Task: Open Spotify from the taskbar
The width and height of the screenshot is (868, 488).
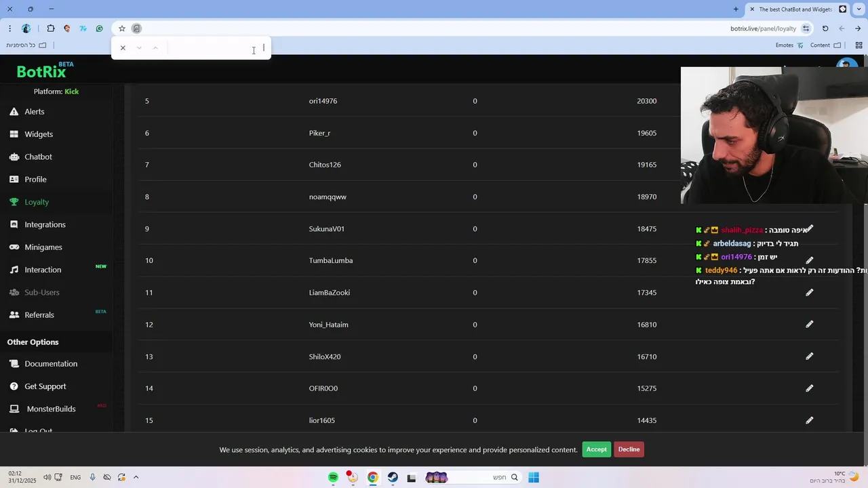Action: point(333,478)
